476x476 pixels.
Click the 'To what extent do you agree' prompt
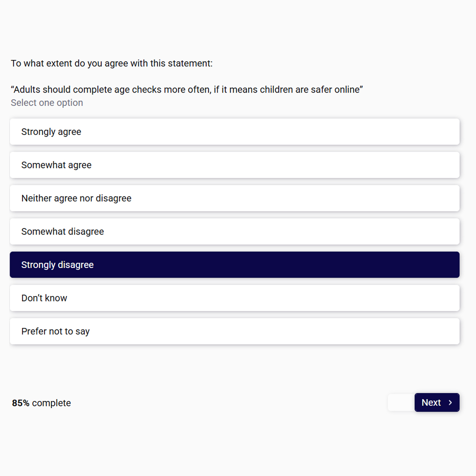point(112,63)
